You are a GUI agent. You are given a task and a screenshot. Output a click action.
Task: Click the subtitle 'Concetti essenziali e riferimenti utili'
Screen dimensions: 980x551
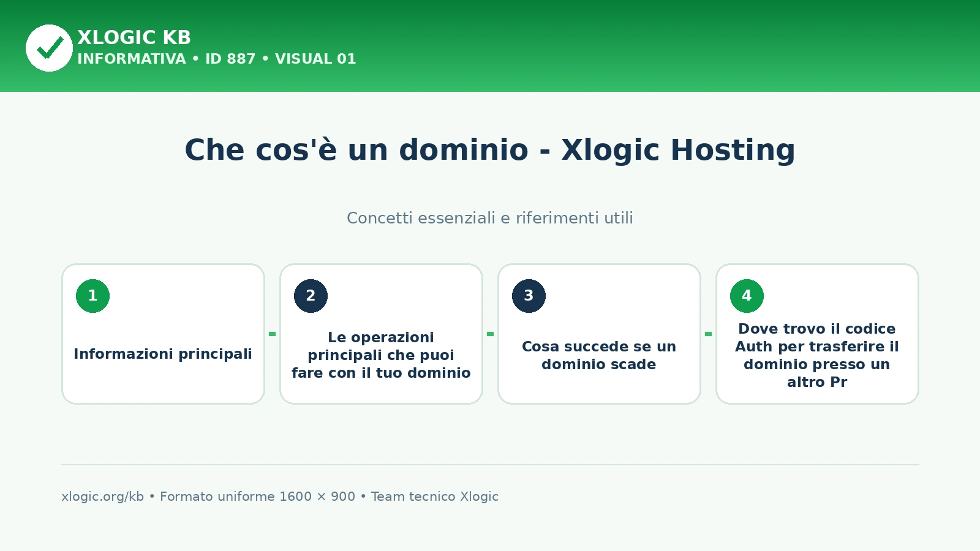490,218
